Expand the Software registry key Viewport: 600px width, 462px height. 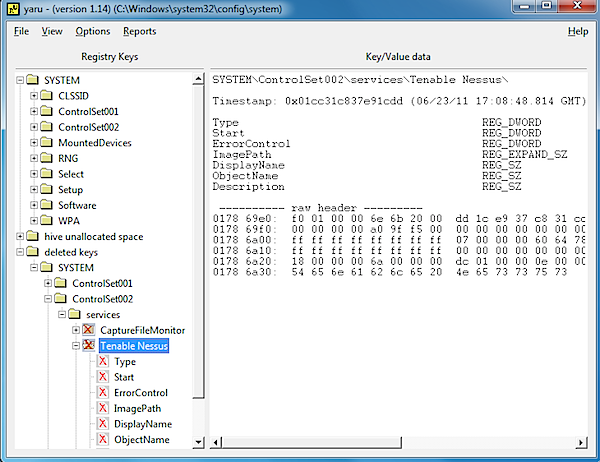click(x=34, y=206)
